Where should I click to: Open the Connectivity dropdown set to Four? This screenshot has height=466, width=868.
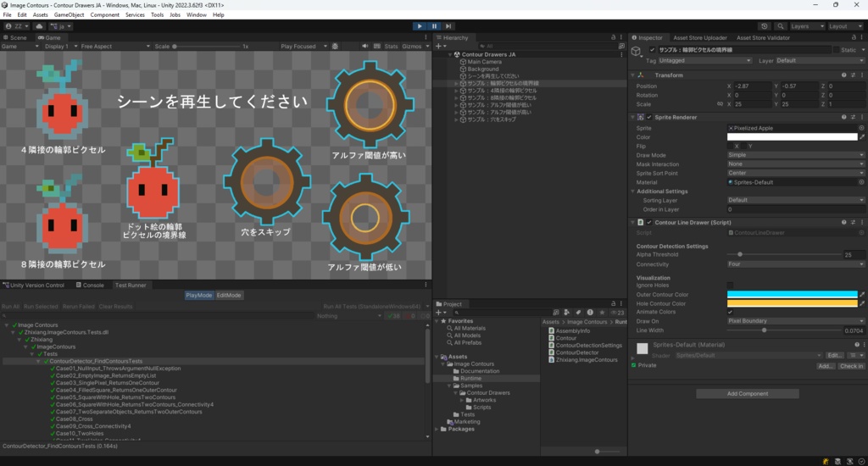pyautogui.click(x=795, y=264)
